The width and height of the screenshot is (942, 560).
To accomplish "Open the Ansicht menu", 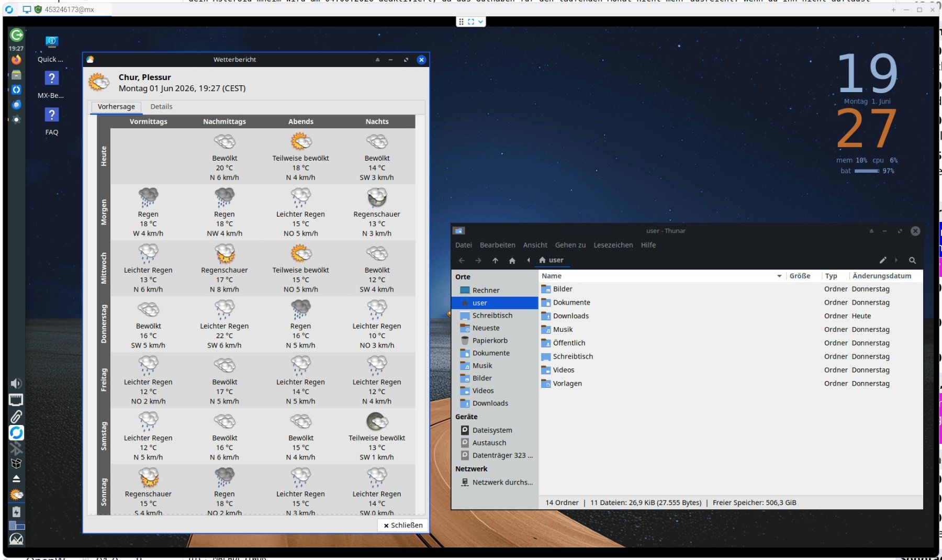I will (535, 245).
